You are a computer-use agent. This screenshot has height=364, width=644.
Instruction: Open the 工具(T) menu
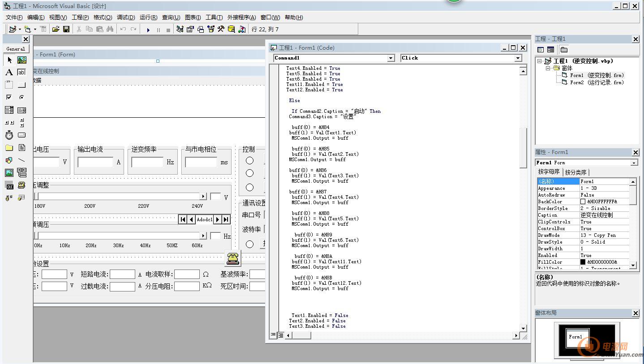tap(214, 17)
